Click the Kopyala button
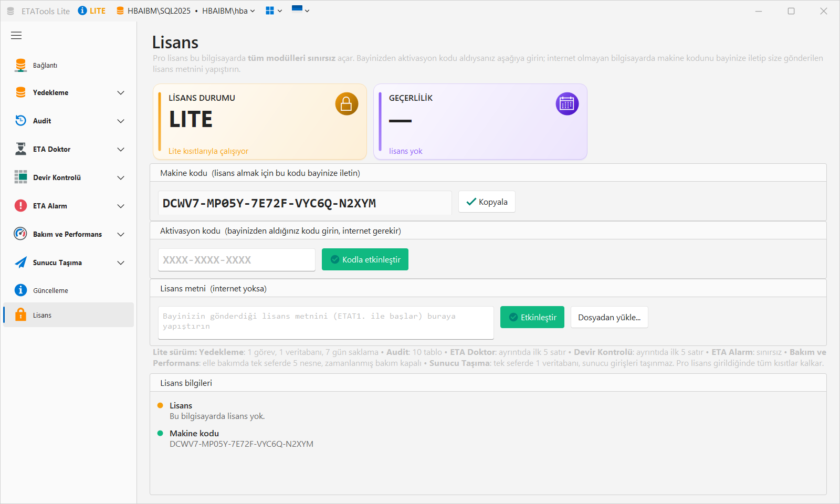 (487, 202)
